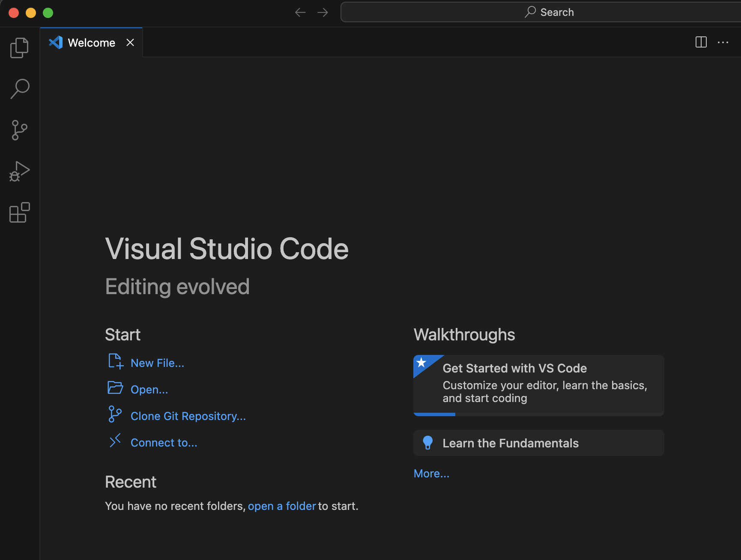Split the editor to the right
Viewport: 741px width, 560px height.
701,42
